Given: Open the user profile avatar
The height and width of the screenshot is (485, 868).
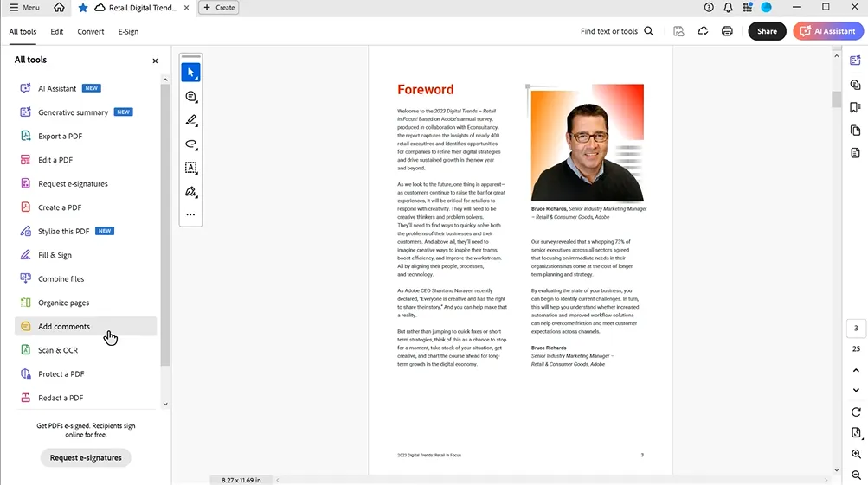Looking at the screenshot, I should [x=767, y=8].
